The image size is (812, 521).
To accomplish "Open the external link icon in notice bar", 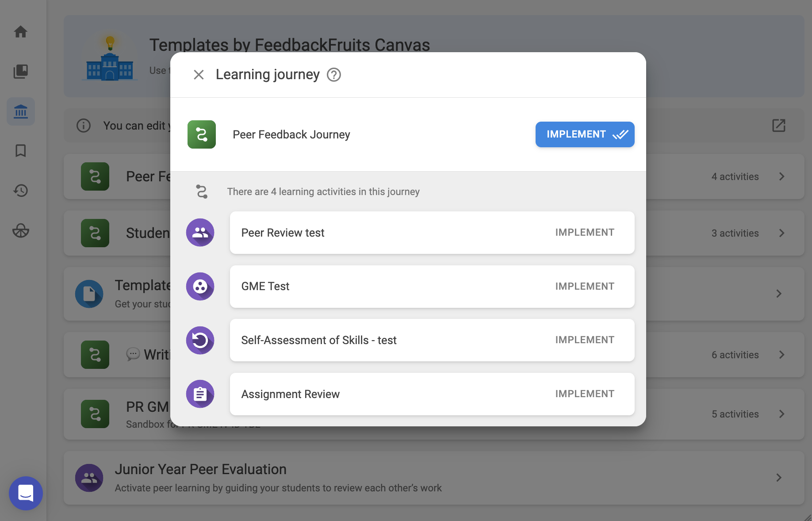I will (779, 126).
